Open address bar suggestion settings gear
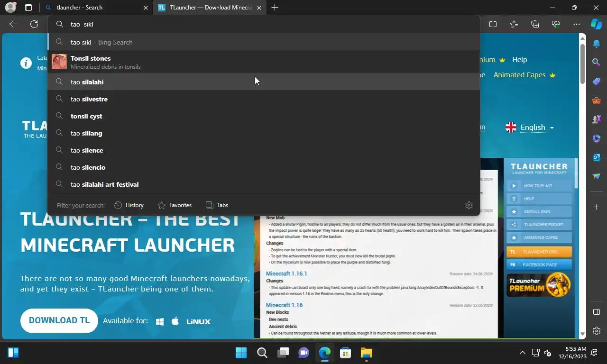607x364 pixels. tap(469, 205)
